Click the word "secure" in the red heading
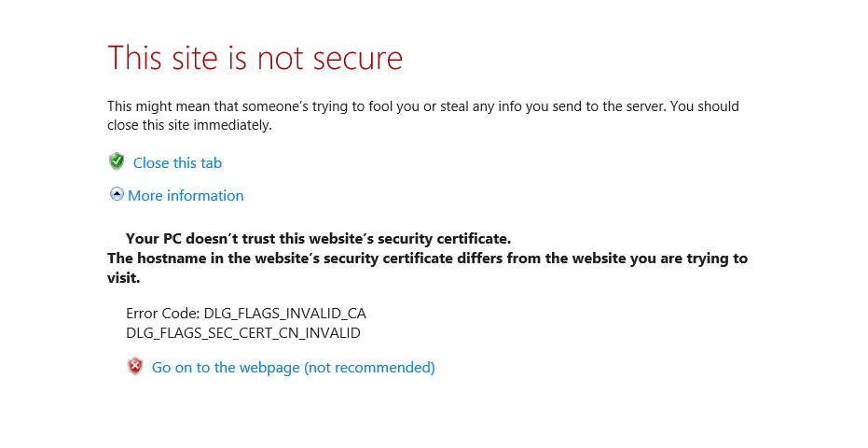The height and width of the screenshot is (448, 868). [354, 58]
